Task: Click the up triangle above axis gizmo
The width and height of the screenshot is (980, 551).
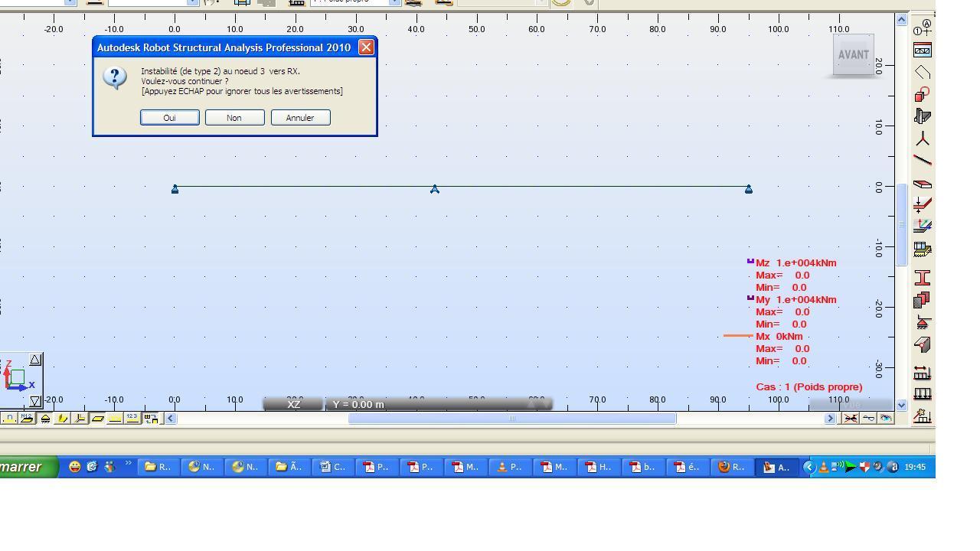Action: click(x=35, y=360)
